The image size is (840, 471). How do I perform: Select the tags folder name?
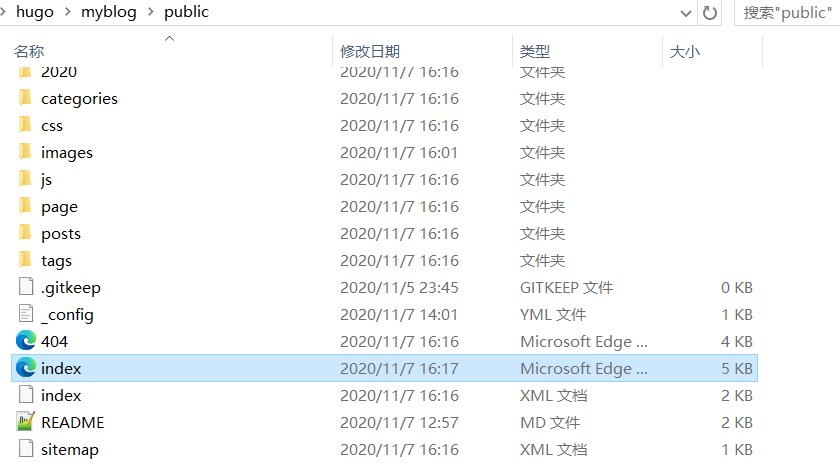tap(56, 260)
